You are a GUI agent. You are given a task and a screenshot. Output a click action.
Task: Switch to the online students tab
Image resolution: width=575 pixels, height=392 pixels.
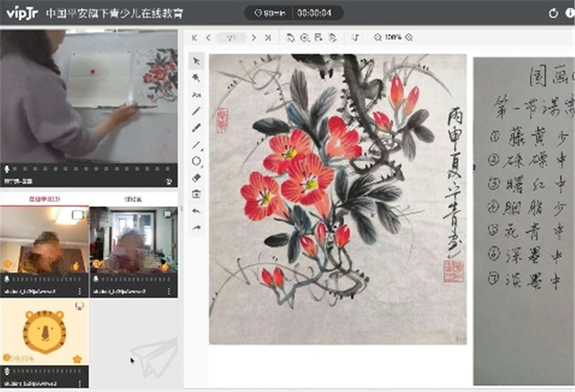[44, 199]
